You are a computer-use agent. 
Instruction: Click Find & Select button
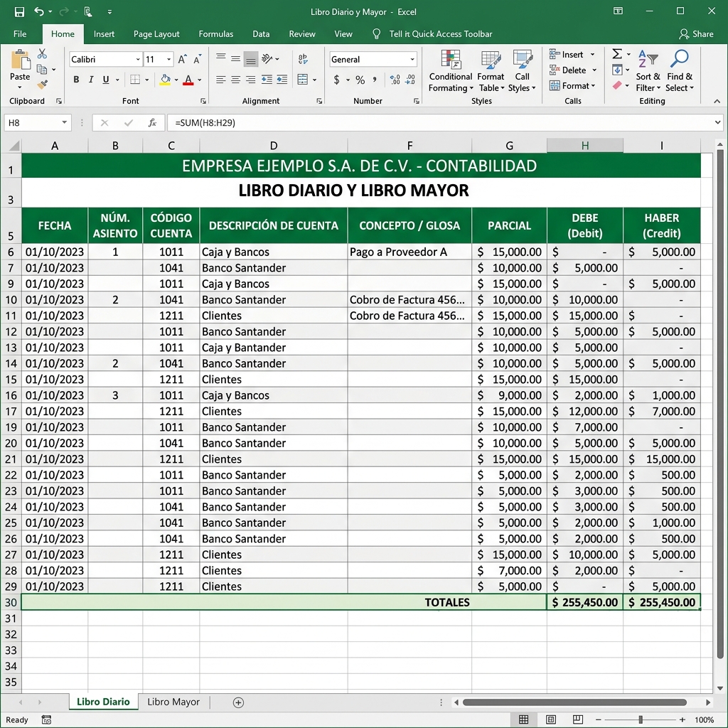(679, 70)
